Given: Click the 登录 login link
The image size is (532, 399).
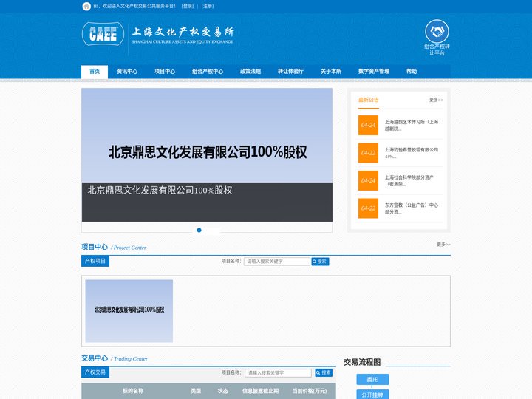Looking at the screenshot, I should point(188,6).
